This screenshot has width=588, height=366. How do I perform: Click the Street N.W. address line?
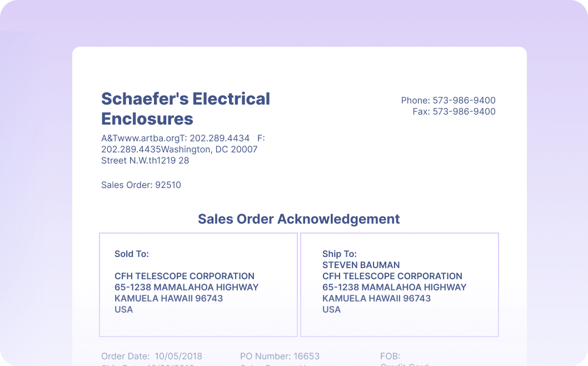(144, 161)
